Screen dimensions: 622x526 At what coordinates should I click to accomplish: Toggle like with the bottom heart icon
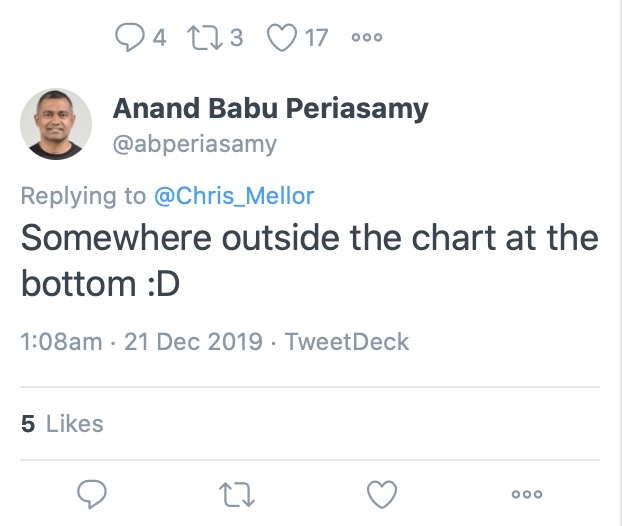point(382,494)
